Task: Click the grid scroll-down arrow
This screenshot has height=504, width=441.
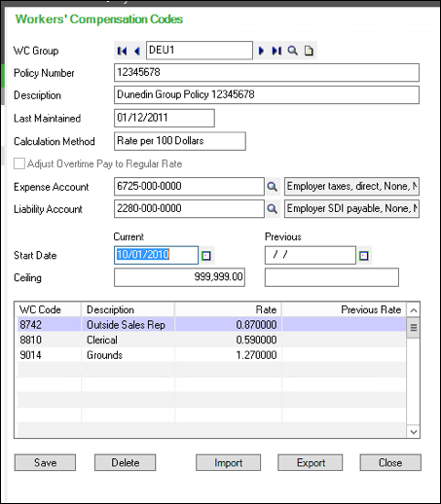Action: [414, 432]
